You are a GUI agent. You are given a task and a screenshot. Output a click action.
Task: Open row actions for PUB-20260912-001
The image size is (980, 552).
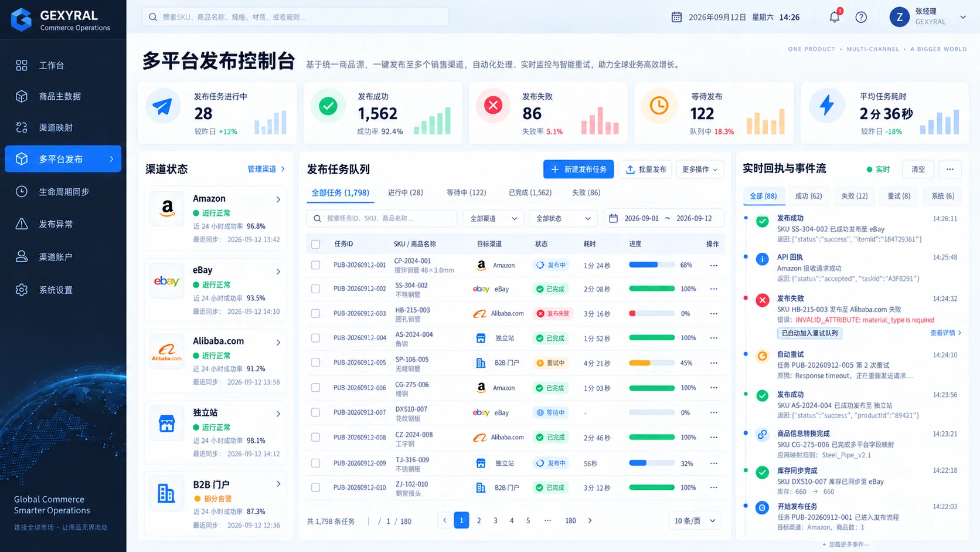click(713, 265)
